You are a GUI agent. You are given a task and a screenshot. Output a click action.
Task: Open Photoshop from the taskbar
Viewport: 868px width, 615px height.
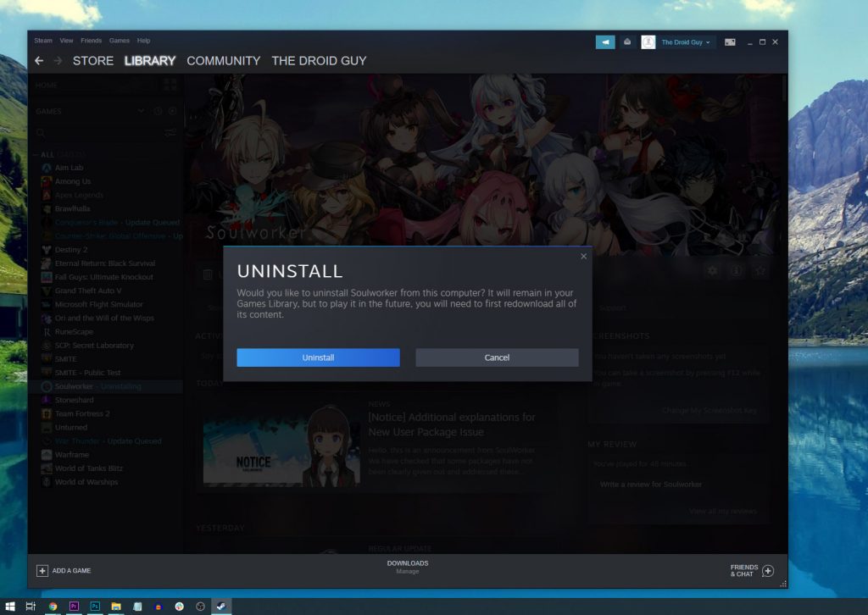coord(95,607)
